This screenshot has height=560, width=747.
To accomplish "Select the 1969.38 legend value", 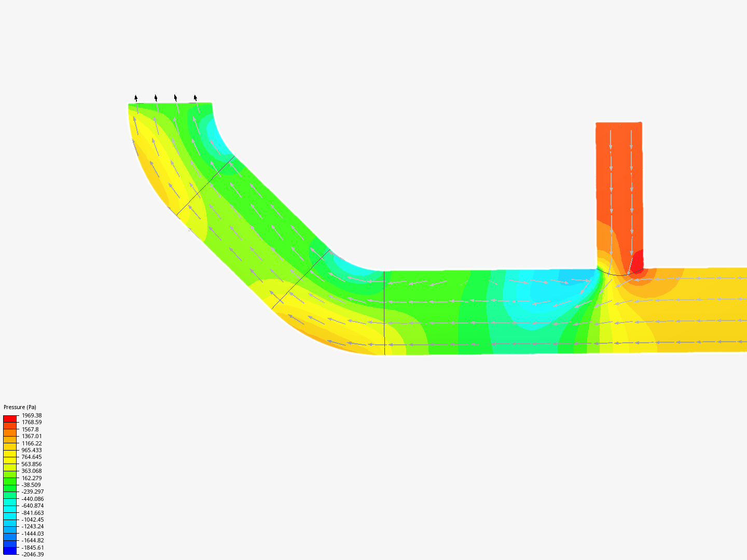I will click(32, 415).
